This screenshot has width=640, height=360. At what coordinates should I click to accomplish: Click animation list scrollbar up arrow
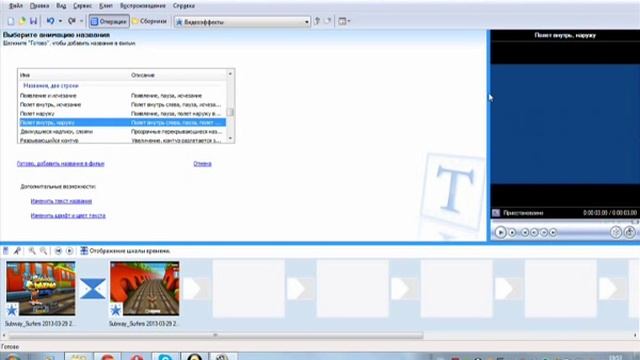pos(230,74)
